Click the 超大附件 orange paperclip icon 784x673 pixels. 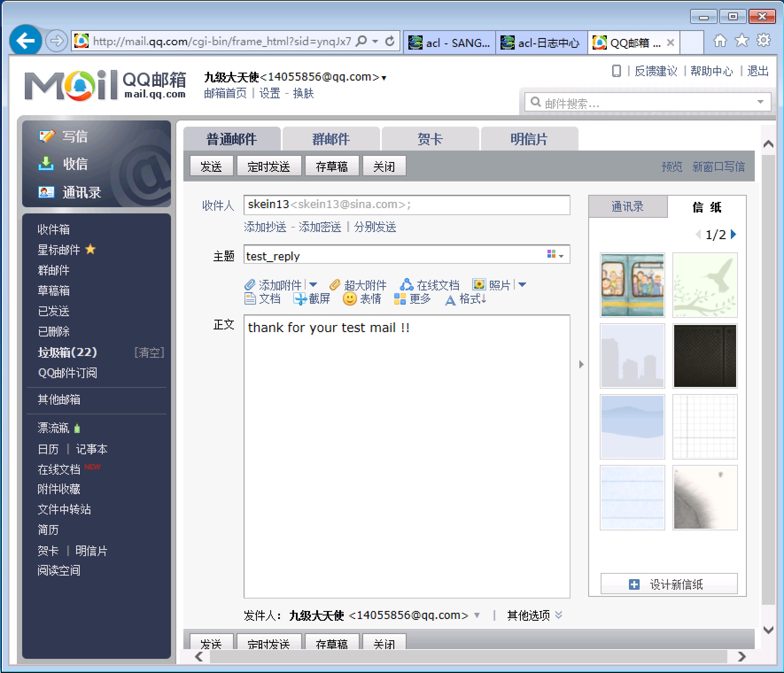tap(335, 285)
